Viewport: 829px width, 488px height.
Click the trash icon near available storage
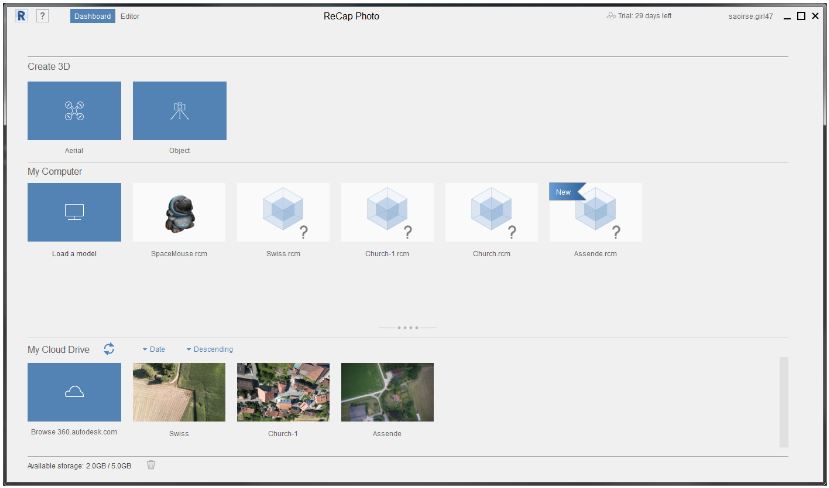[151, 464]
